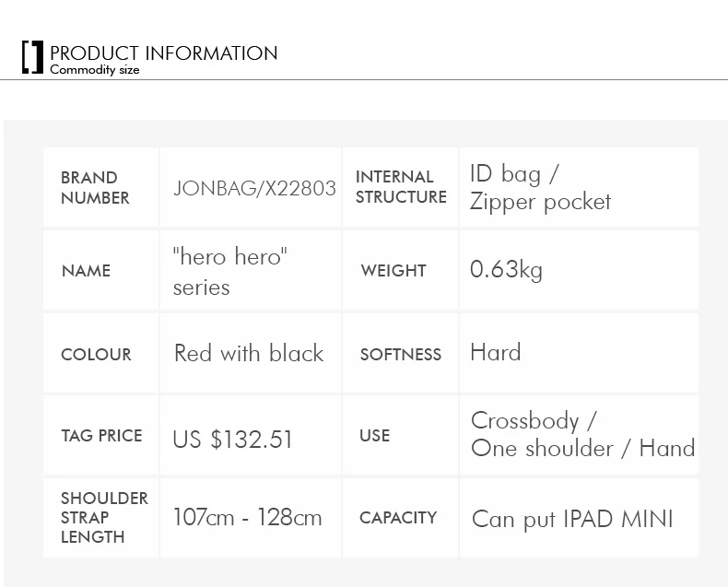Select the Can put IPAD MINI capacity value
This screenshot has width=728, height=587.
(572, 519)
